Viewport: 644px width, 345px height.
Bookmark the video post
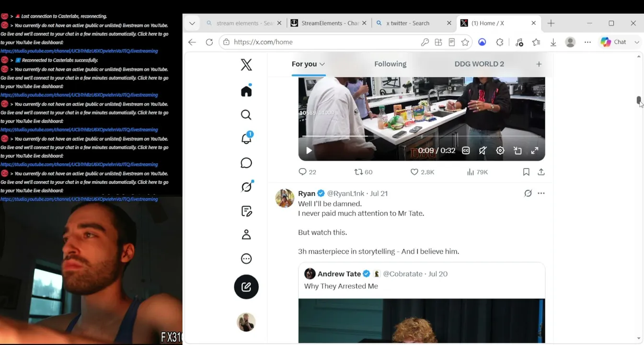(526, 172)
